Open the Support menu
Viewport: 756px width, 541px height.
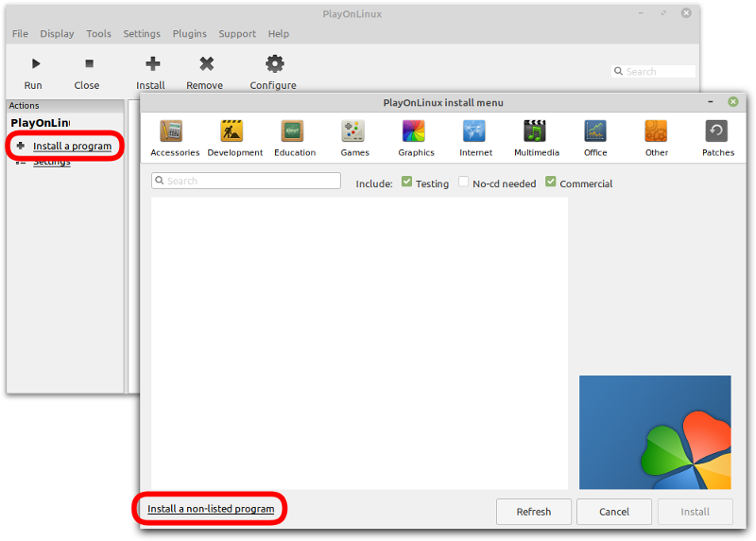point(237,33)
